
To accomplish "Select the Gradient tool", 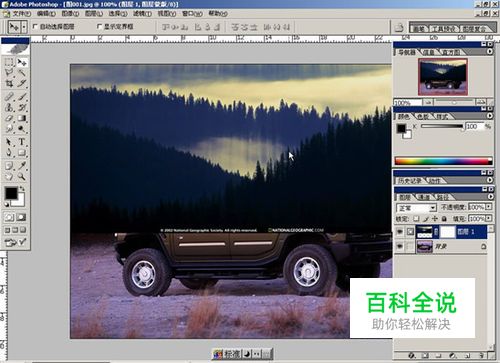I will tap(22, 118).
